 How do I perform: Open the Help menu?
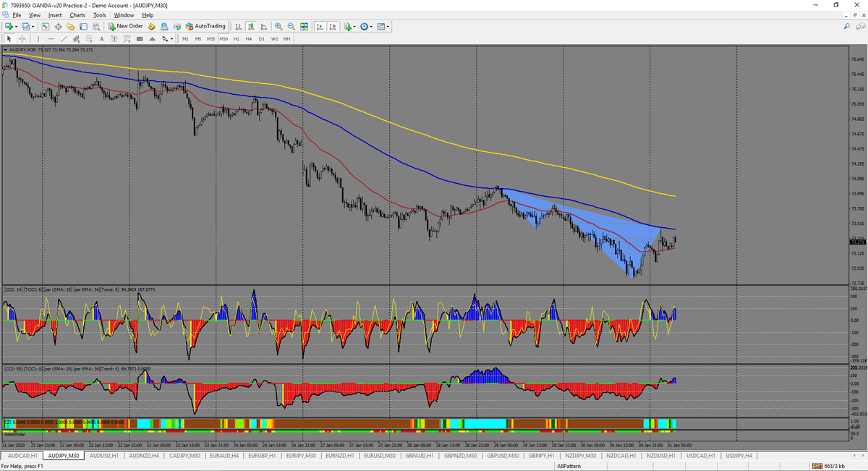pos(148,15)
